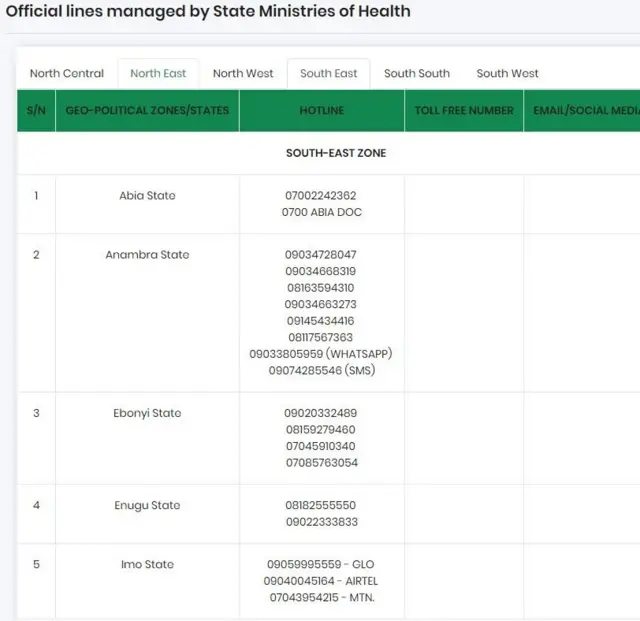Click the 0700 ABIA DOC hotline text
640x621 pixels.
point(321,213)
